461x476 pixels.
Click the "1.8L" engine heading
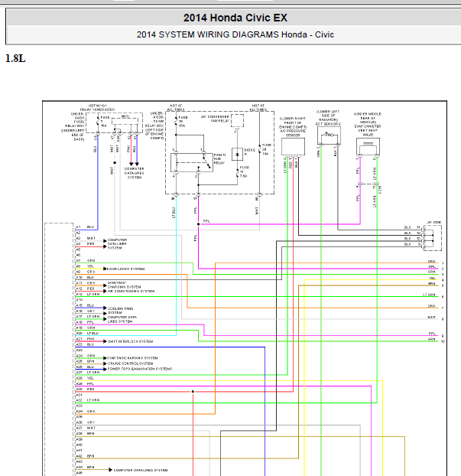tap(15, 58)
